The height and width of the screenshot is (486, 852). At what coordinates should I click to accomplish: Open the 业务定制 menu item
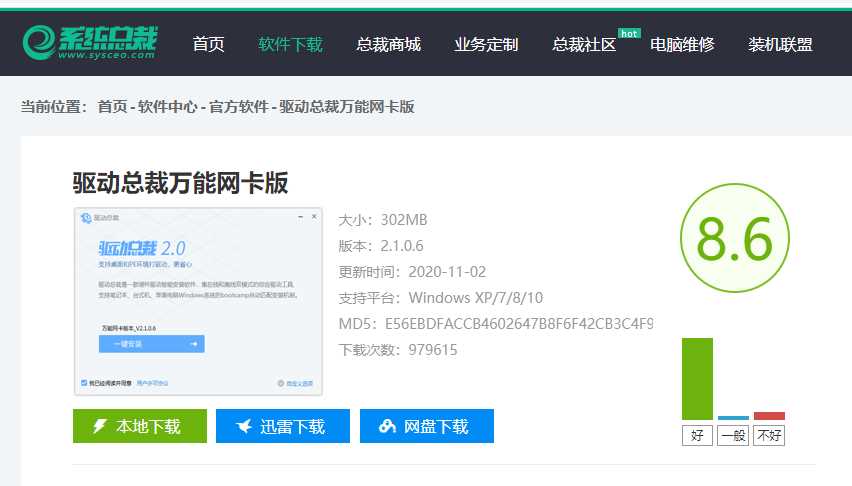[486, 44]
